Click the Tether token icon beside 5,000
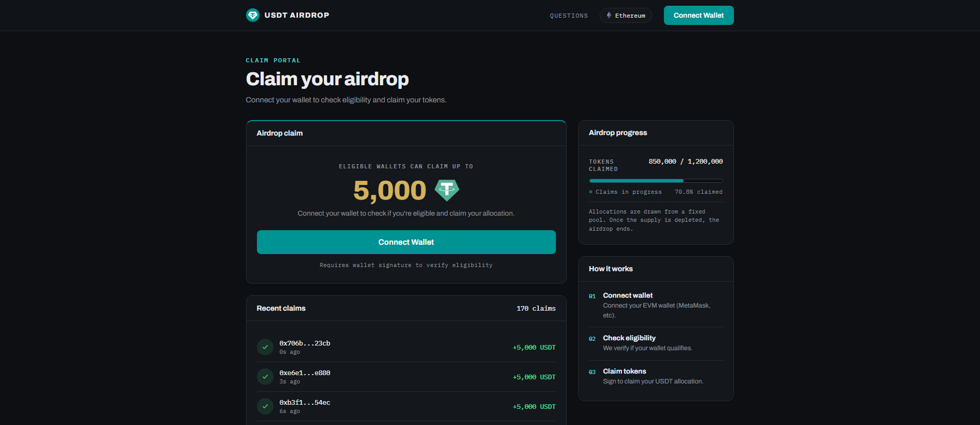 coord(447,190)
